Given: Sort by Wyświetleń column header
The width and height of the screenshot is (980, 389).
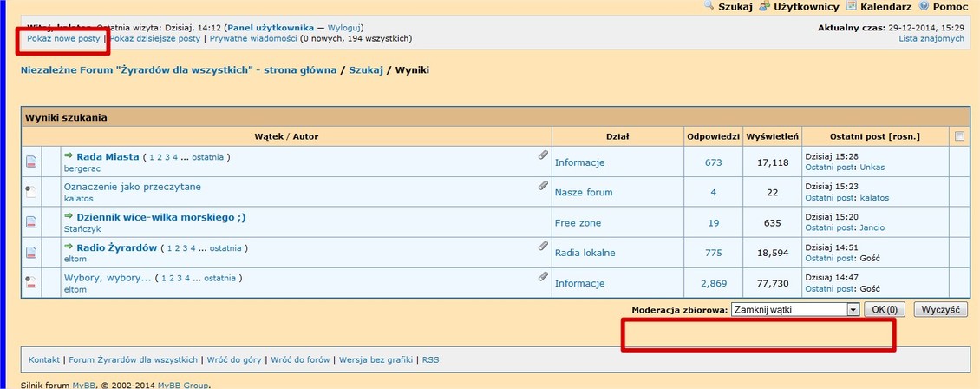Looking at the screenshot, I should tap(773, 137).
